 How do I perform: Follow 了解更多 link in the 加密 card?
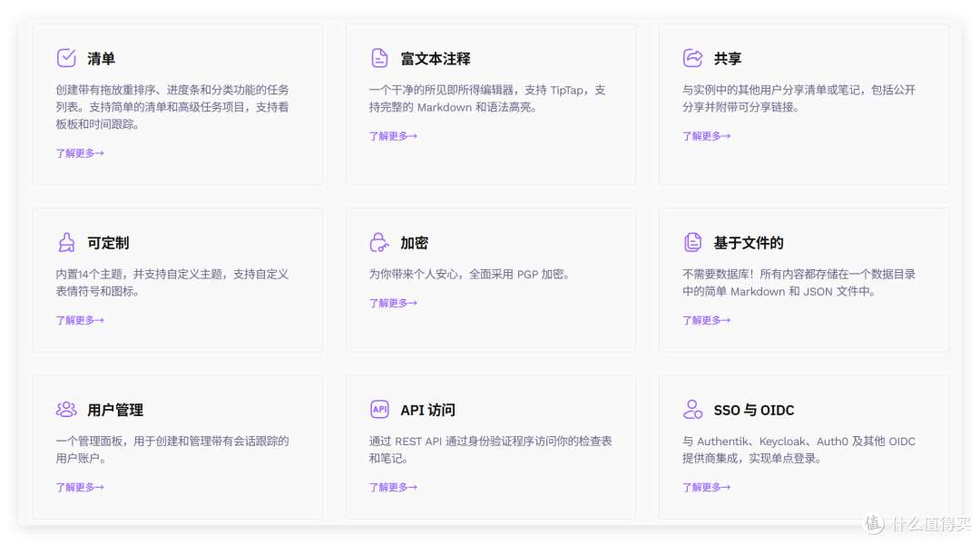[393, 303]
